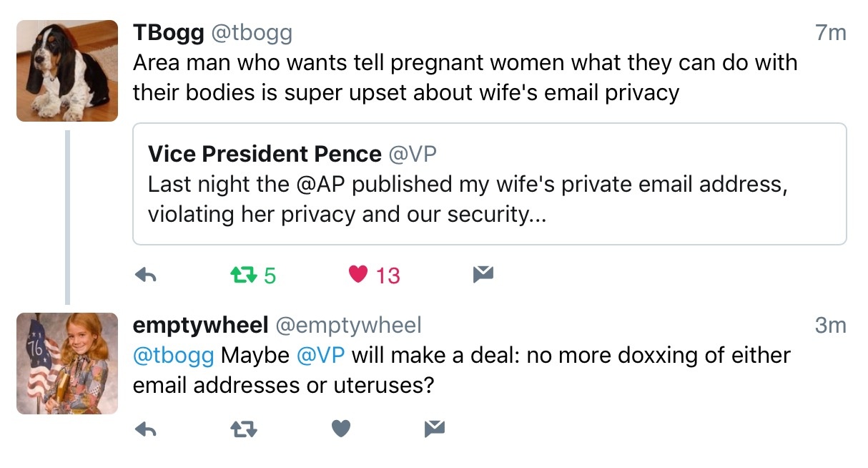Image resolution: width=868 pixels, height=468 pixels.
Task: Reply to emptywheel's tweet
Action: click(x=146, y=429)
